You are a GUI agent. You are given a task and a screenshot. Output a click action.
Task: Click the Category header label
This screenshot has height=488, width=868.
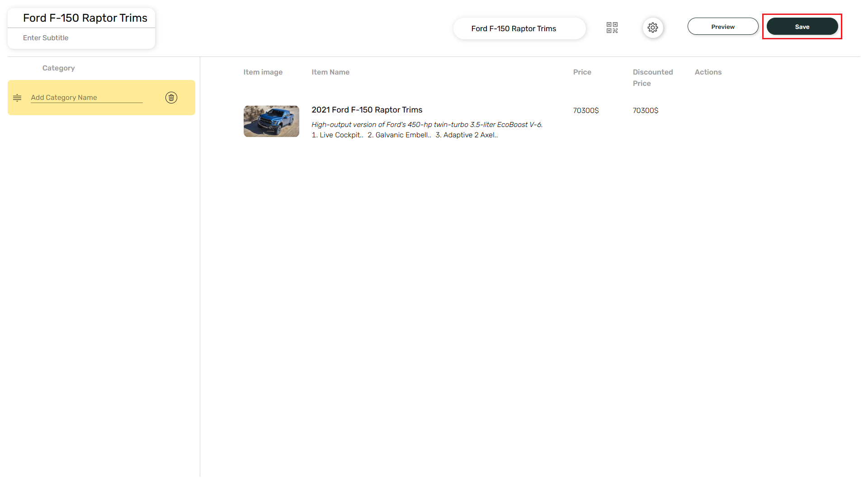click(58, 68)
